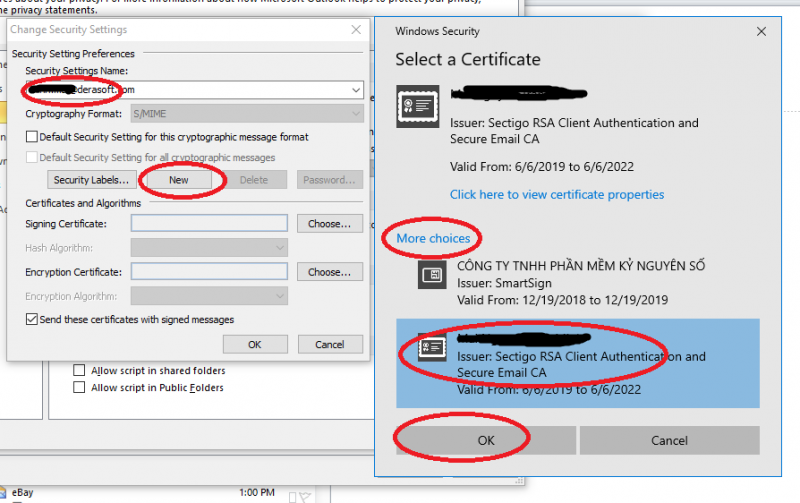Toggle Default Security Setting for this cryptographic message format

(32, 137)
